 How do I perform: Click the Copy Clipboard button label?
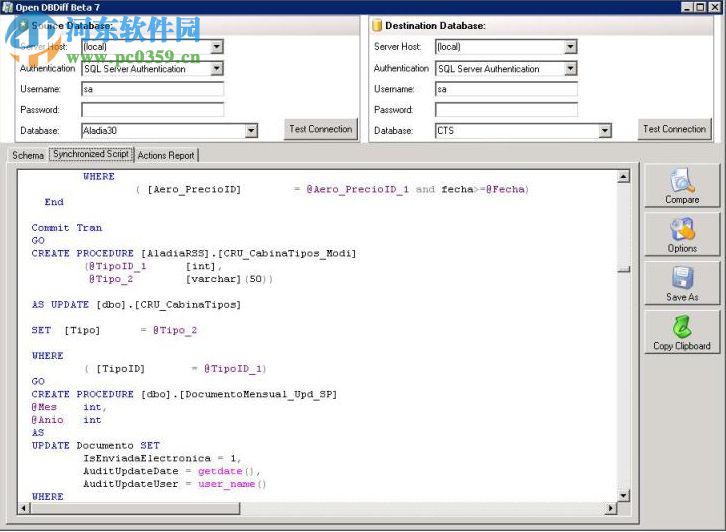(x=682, y=346)
